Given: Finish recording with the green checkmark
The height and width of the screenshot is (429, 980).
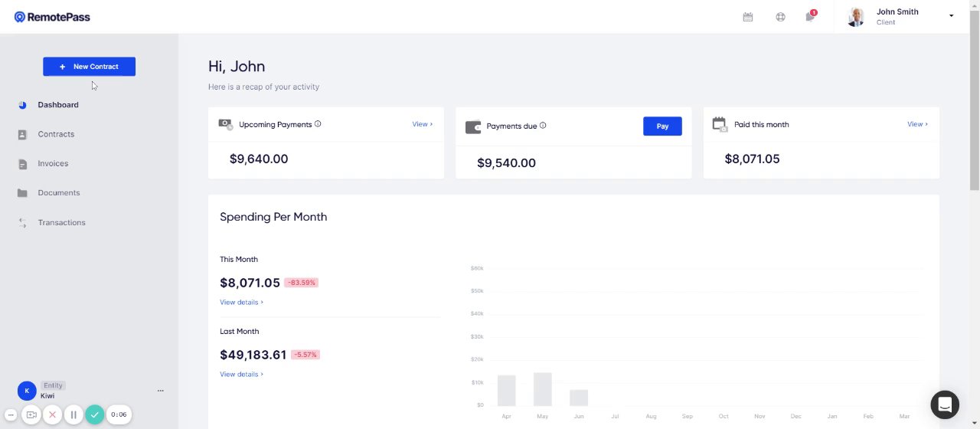Looking at the screenshot, I should click(x=94, y=414).
